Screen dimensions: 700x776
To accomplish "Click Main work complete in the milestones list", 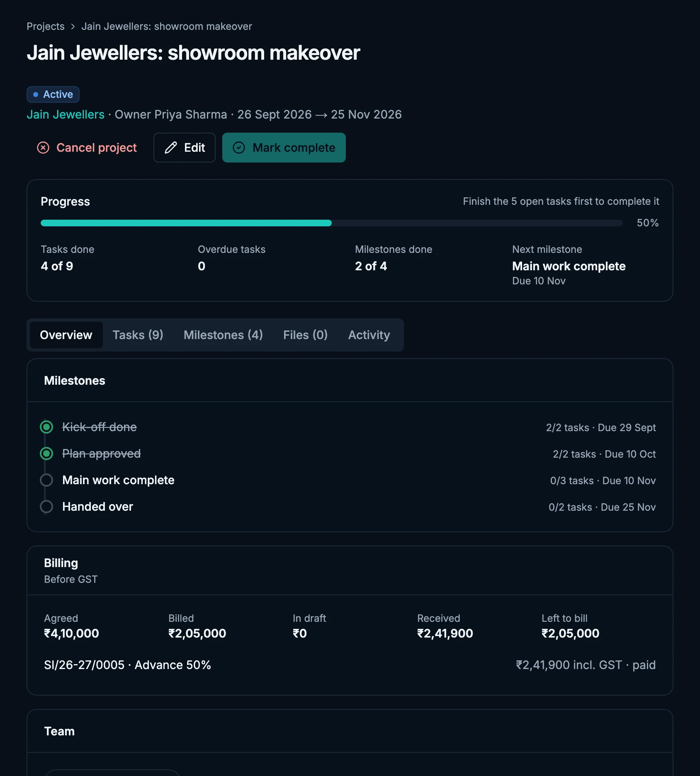I will tap(118, 480).
